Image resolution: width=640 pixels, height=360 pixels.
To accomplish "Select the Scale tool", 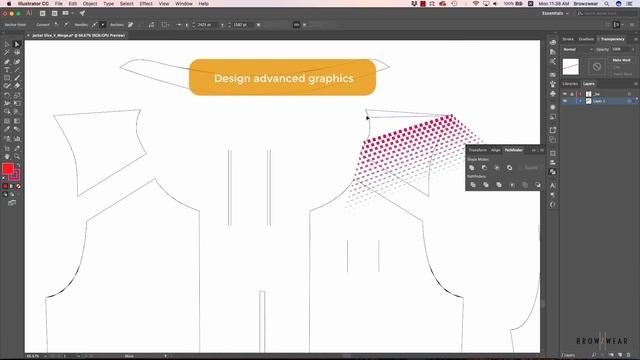I will [x=17, y=95].
